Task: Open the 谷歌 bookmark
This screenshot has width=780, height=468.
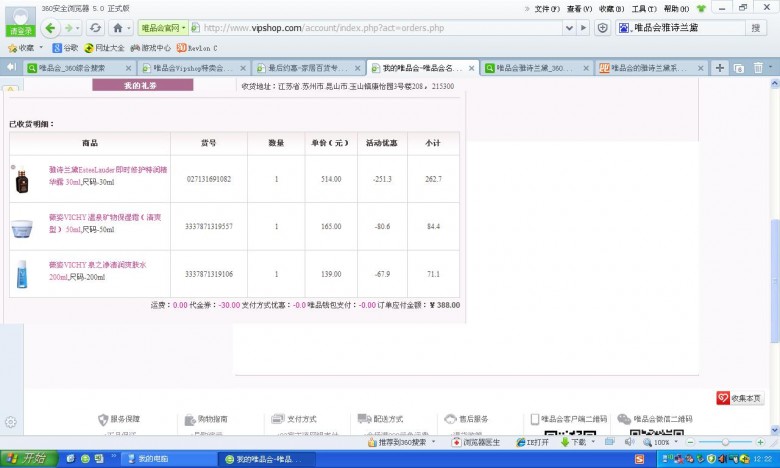Action: coord(65,48)
